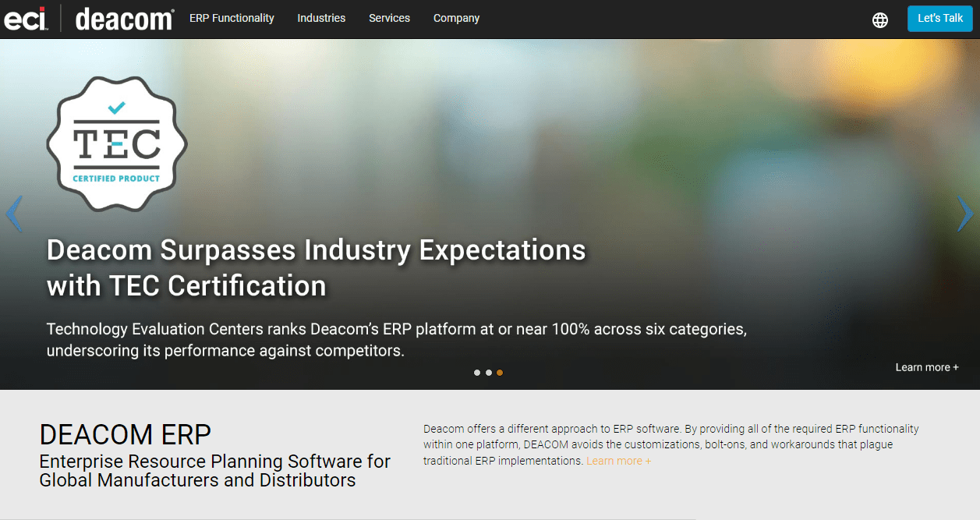Select the first carousel dot

click(x=477, y=373)
